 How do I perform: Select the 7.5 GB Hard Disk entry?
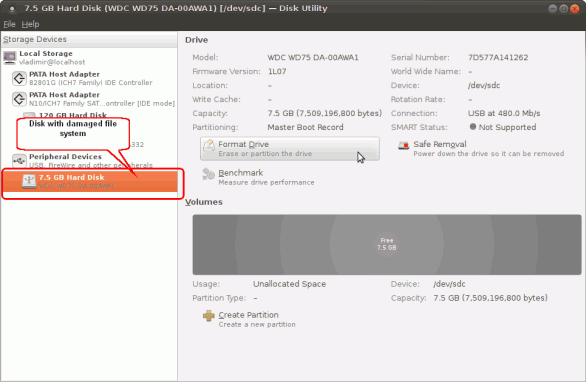coord(90,181)
